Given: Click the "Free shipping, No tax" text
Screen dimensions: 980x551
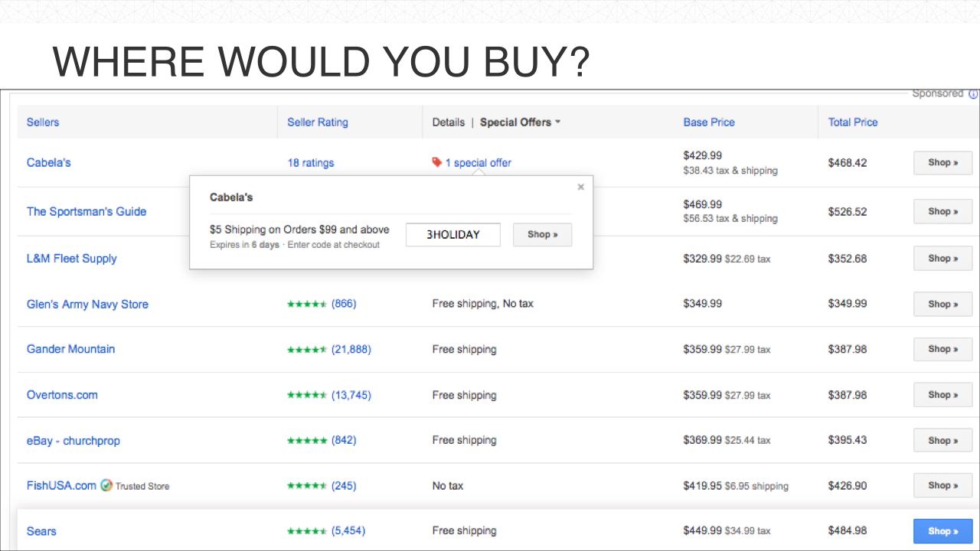Looking at the screenshot, I should (483, 304).
